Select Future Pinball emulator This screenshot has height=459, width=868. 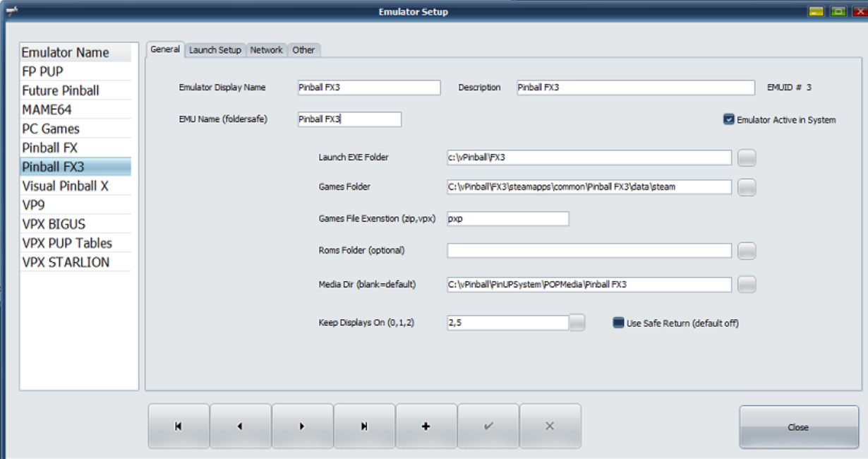[x=76, y=90]
